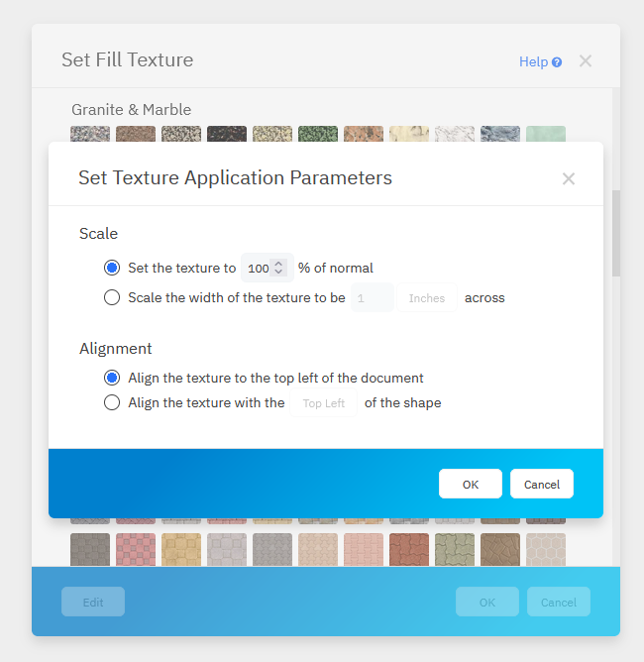Choose "Scale the width of the texture" option

click(x=112, y=297)
